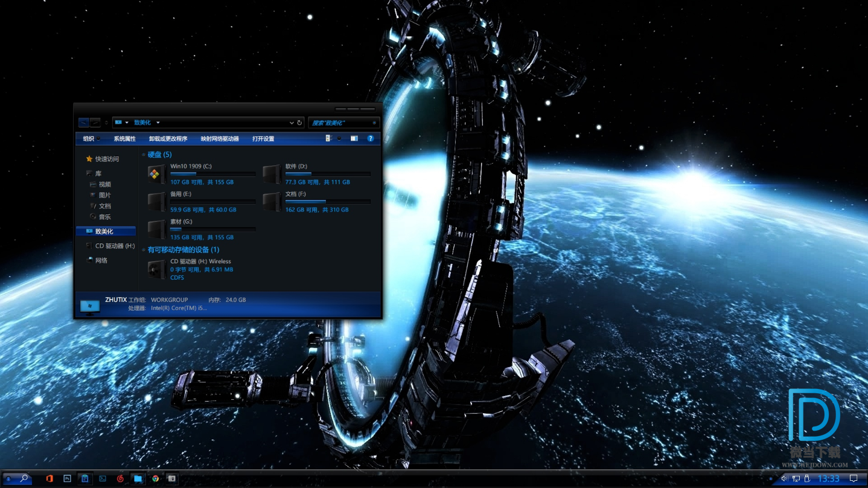Click the 24.0 GB memory value

point(235,300)
